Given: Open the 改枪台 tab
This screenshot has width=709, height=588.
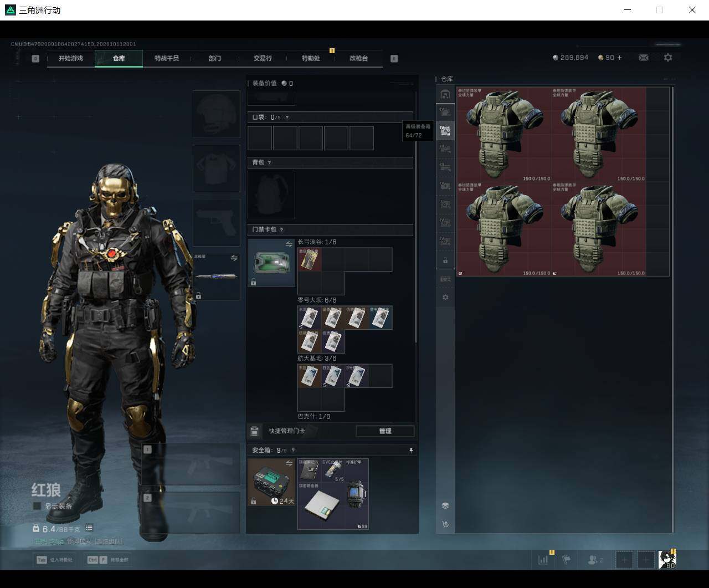Looking at the screenshot, I should click(x=358, y=58).
